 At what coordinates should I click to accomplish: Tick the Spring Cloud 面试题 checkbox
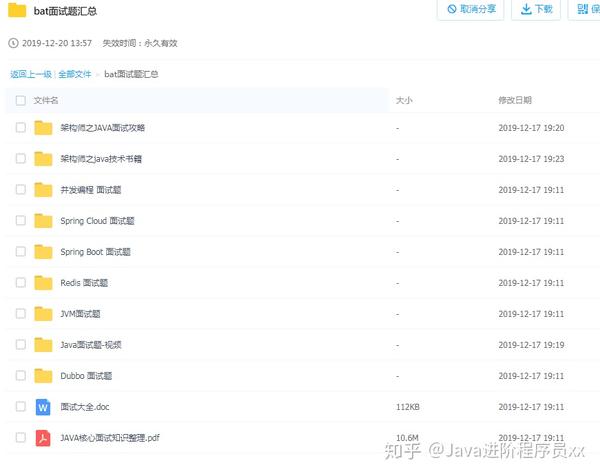(x=21, y=220)
